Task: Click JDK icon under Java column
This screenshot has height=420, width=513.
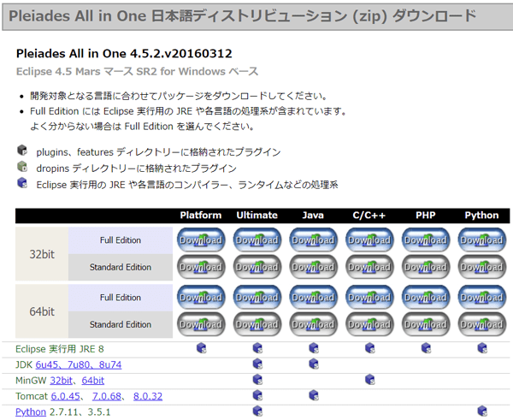Action: [314, 364]
